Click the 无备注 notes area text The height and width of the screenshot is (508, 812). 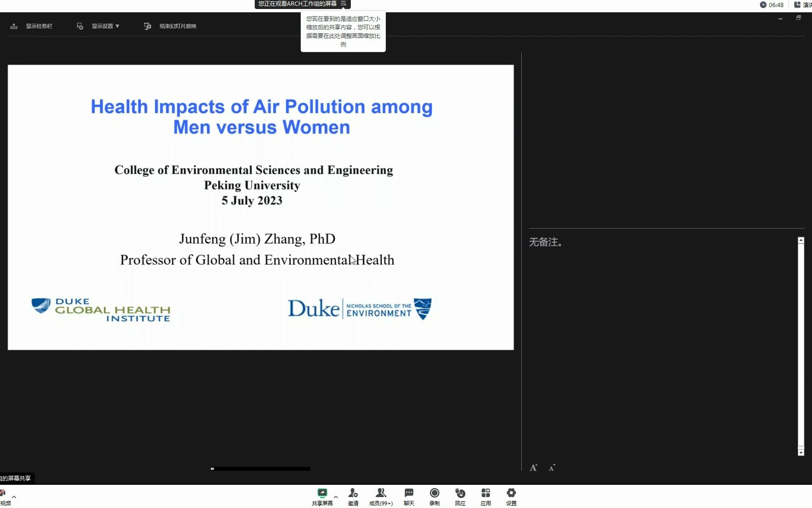point(546,242)
